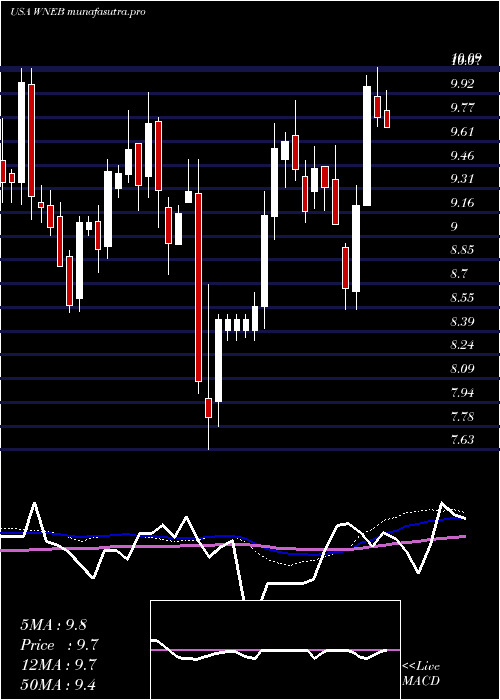Viewport: 500px width, 700px height.
Task: Click the '<<Live MACD' label
Action: tap(421, 674)
